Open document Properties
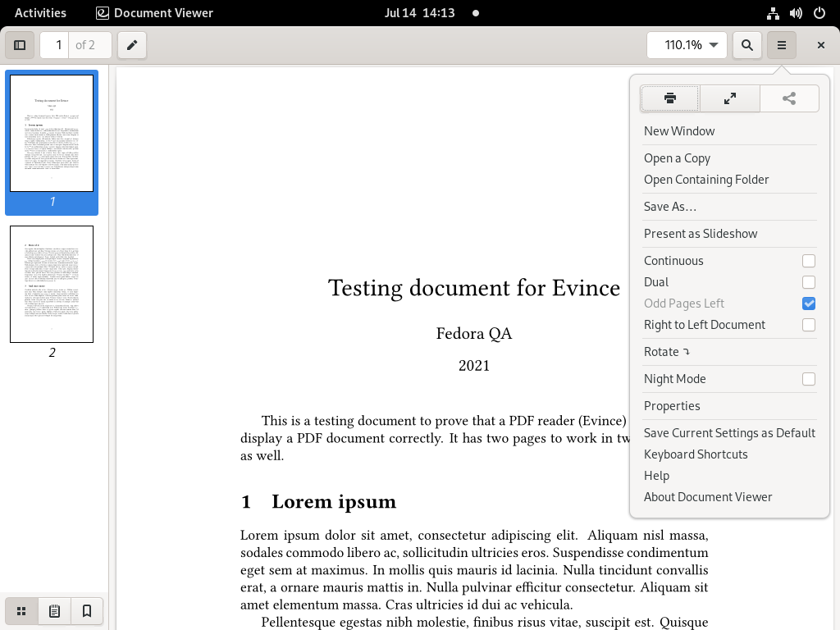 [729, 406]
